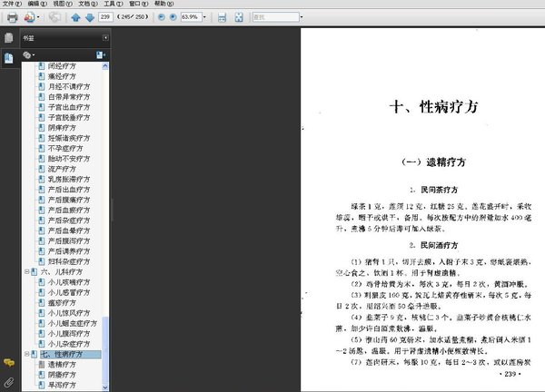The height and width of the screenshot is (392, 545).
Task: Click the zoom out minus button
Action: coord(162,16)
